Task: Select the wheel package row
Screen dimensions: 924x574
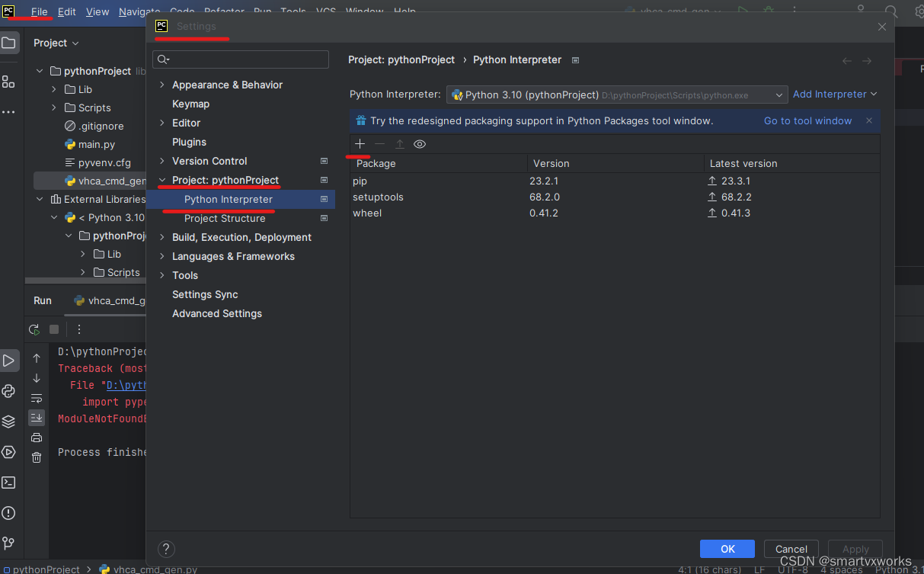Action: [x=615, y=213]
